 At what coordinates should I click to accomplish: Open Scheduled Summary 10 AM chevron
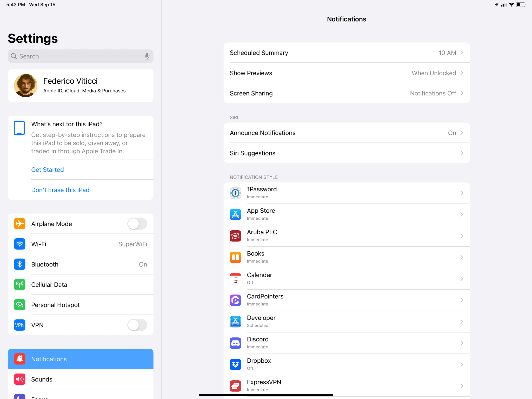pyautogui.click(x=462, y=53)
